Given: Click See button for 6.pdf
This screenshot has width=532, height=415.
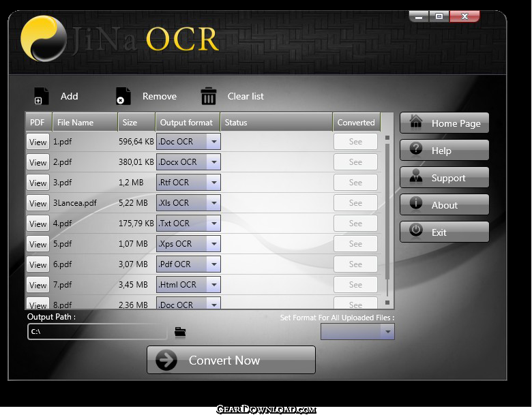Looking at the screenshot, I should 355,264.
